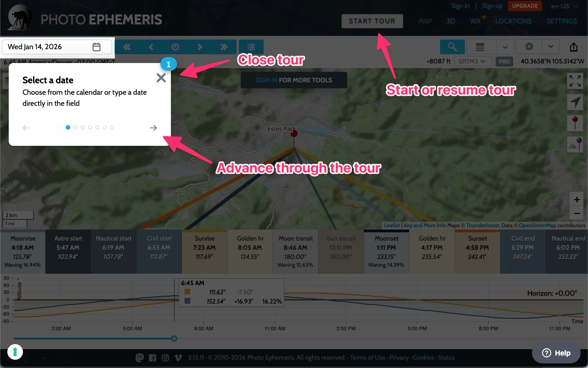Click the time-of-day slider handle
This screenshot has height=368, width=588.
click(x=174, y=339)
